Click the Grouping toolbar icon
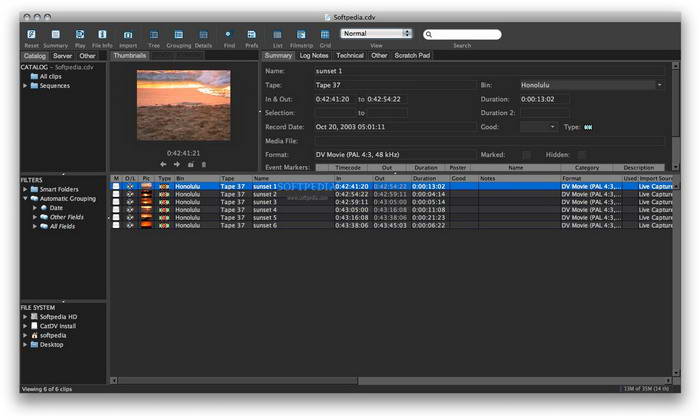This screenshot has height=420, width=700. 178,34
